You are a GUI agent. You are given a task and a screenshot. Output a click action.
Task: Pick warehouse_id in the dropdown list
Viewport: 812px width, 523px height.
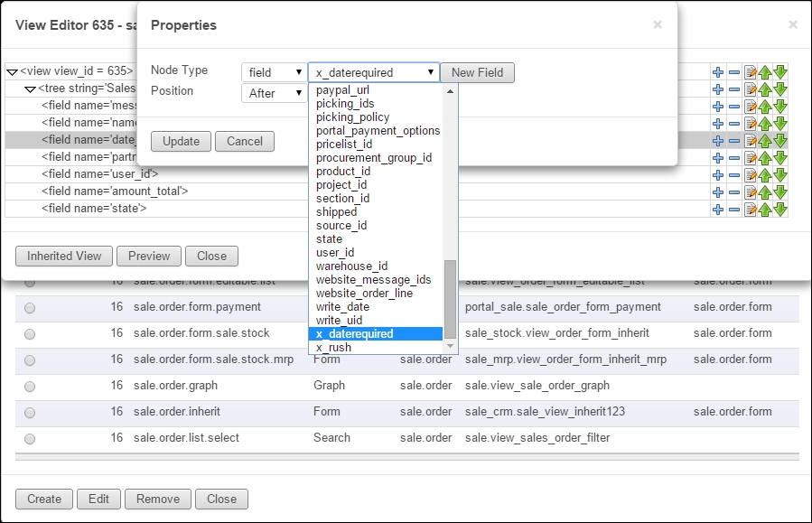click(351, 266)
